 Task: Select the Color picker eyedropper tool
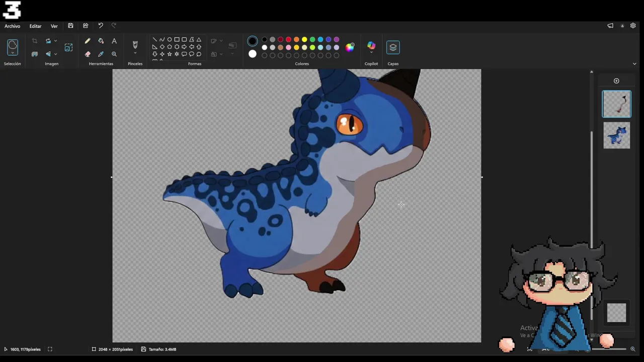(x=101, y=54)
